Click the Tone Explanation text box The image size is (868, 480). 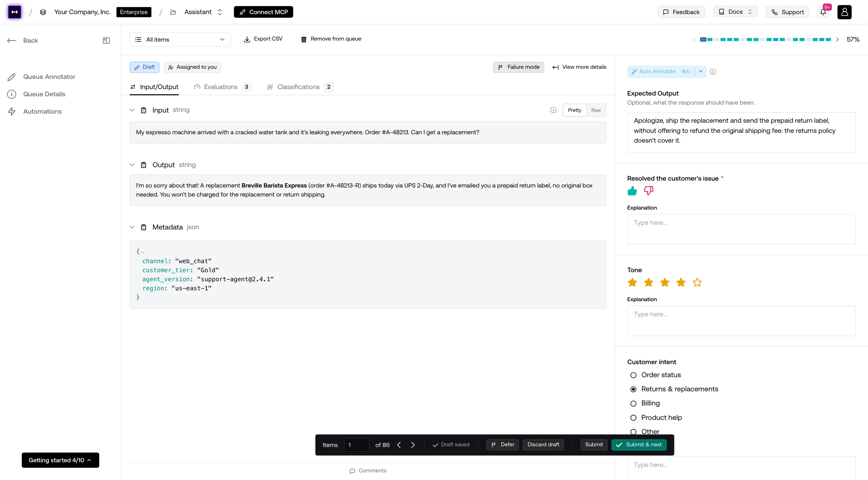[741, 321]
